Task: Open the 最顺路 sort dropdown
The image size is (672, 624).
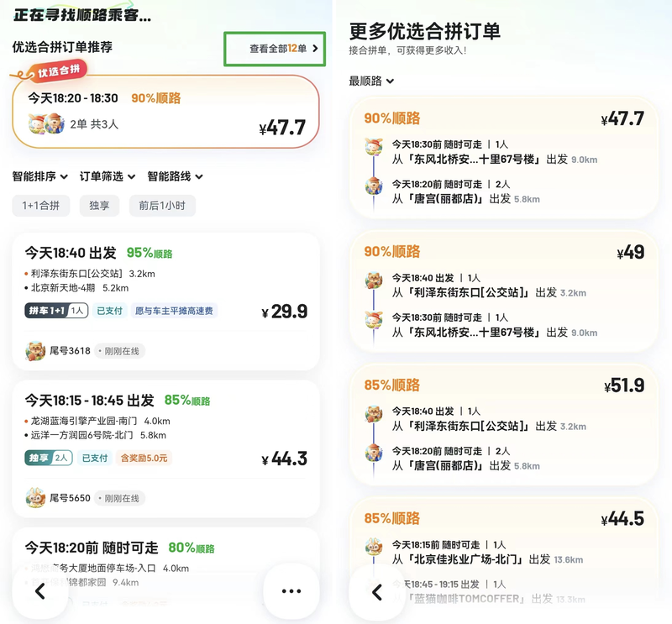Action: click(371, 81)
